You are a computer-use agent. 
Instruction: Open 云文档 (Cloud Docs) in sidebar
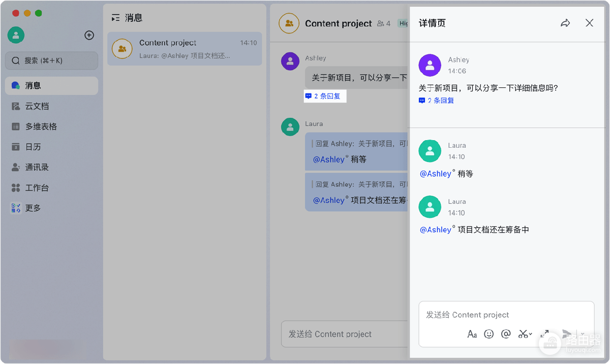pos(51,106)
